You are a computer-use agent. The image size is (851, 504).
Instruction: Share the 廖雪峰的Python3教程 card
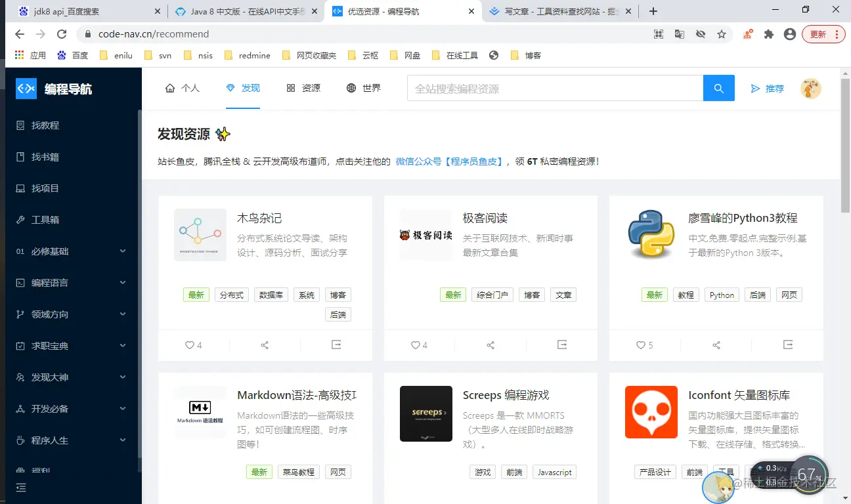pyautogui.click(x=716, y=345)
